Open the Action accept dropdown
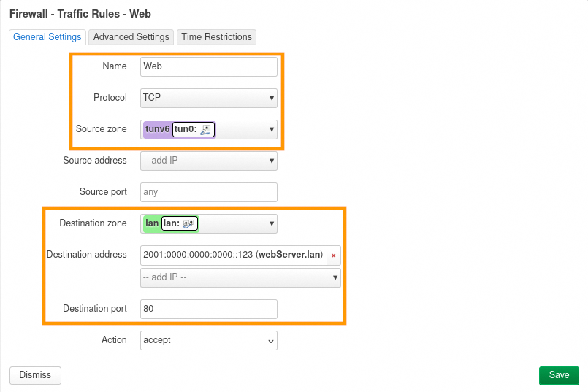The image size is (588, 392). [208, 340]
